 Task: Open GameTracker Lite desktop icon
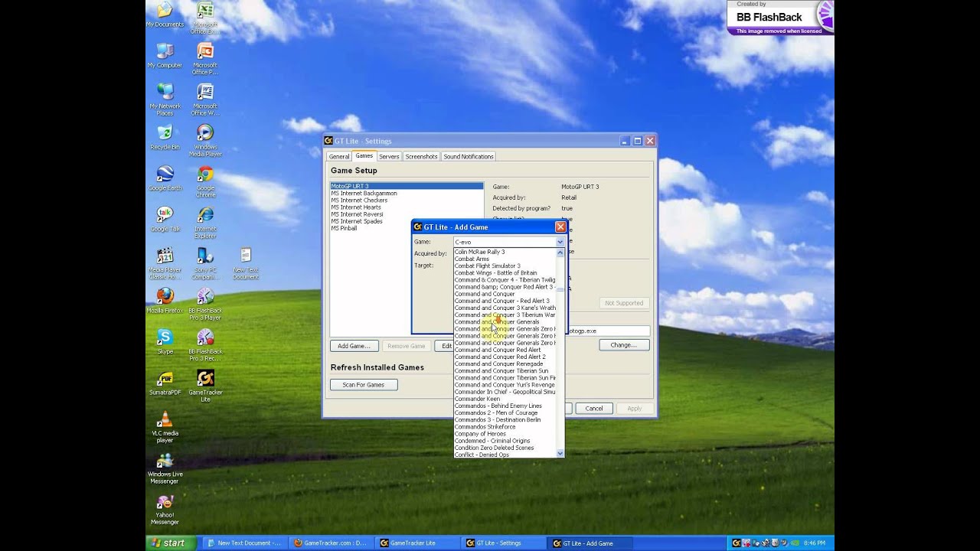[x=205, y=386]
